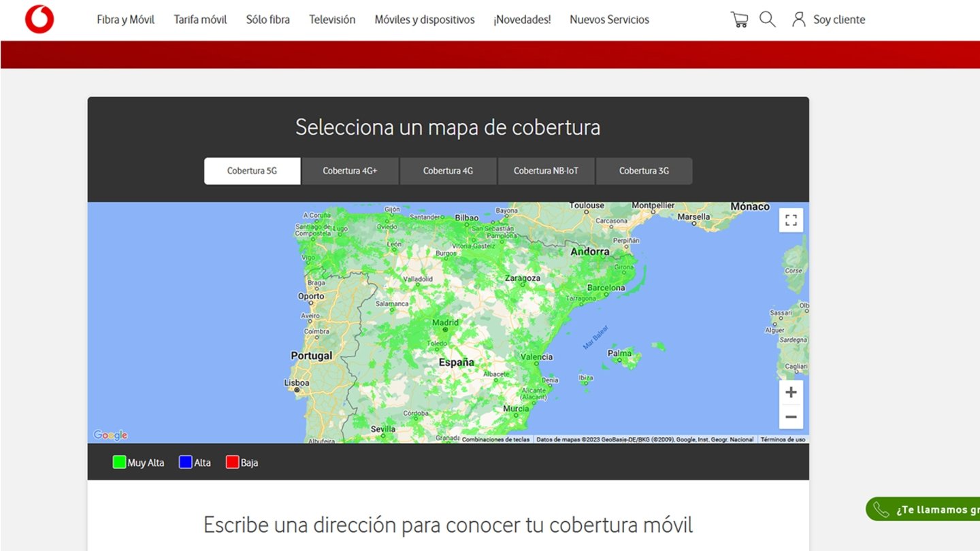This screenshot has height=551, width=980.
Task: Click Sevilla label on the map
Action: (383, 429)
